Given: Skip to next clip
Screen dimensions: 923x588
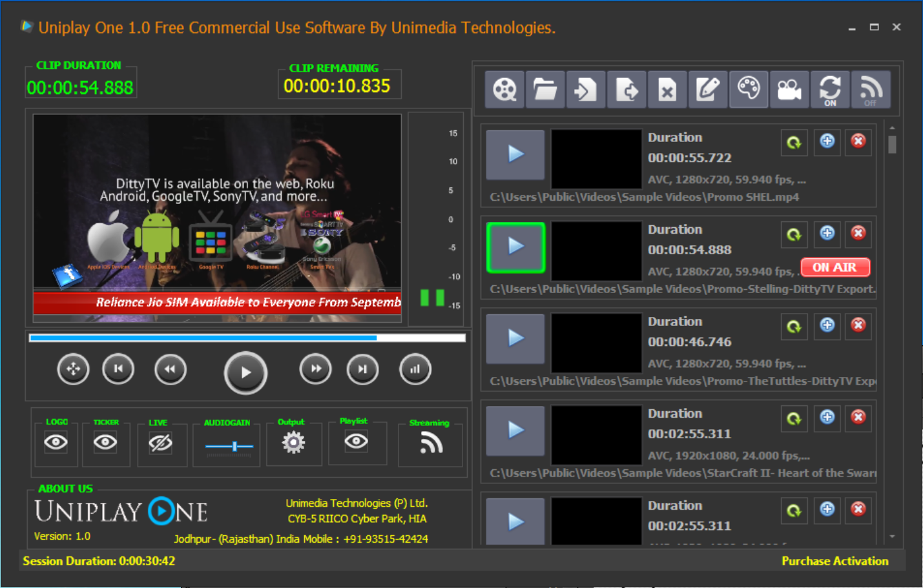Looking at the screenshot, I should [362, 369].
